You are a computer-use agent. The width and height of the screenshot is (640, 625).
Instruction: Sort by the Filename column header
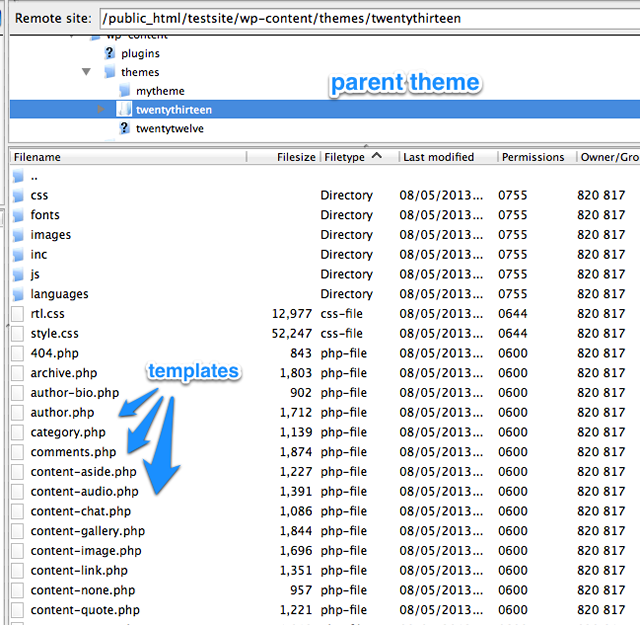coord(128,157)
